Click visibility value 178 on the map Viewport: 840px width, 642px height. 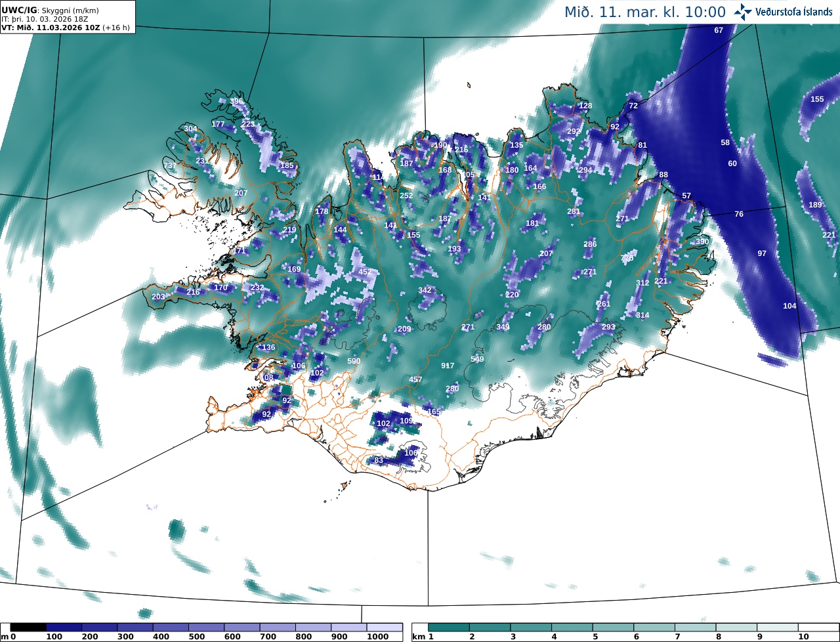pyautogui.click(x=322, y=211)
